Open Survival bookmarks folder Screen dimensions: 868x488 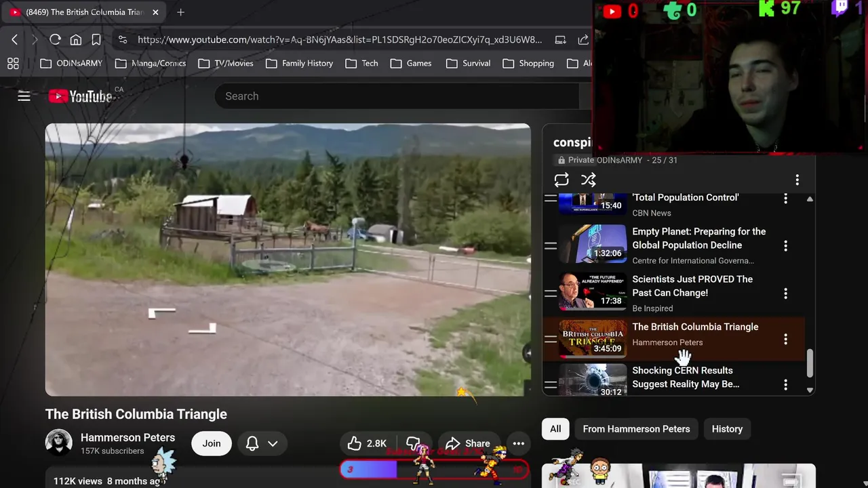point(468,64)
